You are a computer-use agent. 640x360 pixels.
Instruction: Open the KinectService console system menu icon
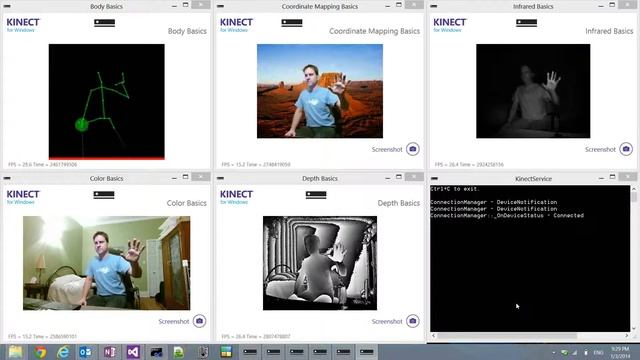click(x=434, y=178)
